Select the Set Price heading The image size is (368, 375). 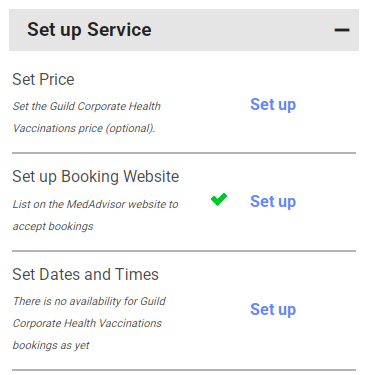43,79
